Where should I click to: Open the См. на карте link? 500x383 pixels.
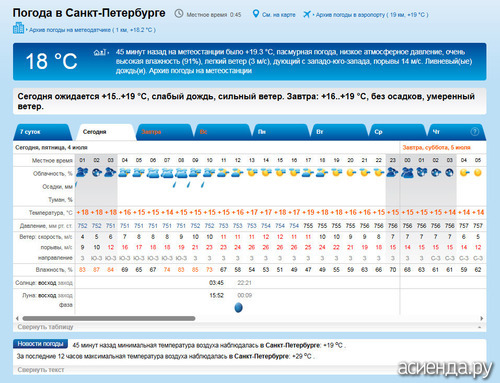coord(279,15)
